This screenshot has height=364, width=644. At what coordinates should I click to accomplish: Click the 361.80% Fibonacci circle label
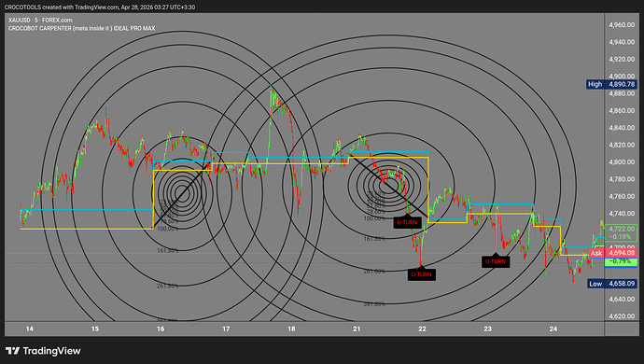374,304
